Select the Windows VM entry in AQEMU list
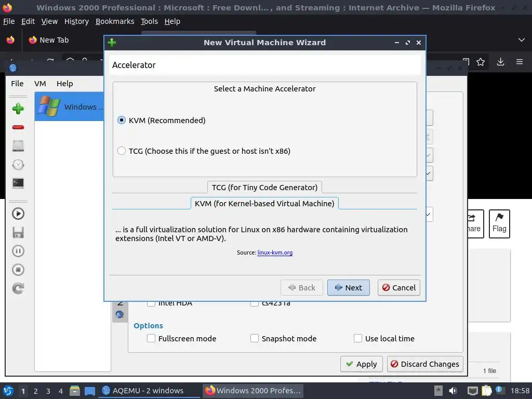 pos(69,107)
